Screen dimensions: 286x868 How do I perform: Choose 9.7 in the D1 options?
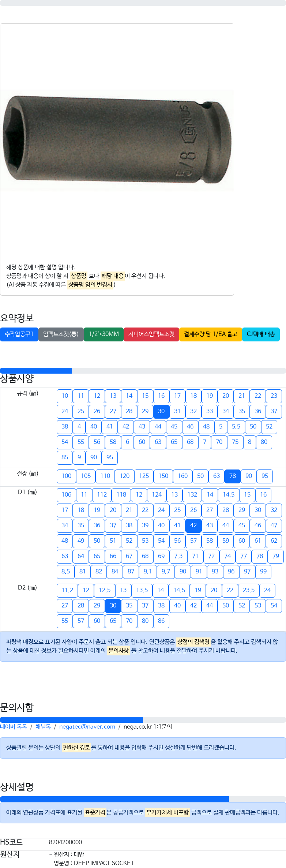(x=166, y=572)
